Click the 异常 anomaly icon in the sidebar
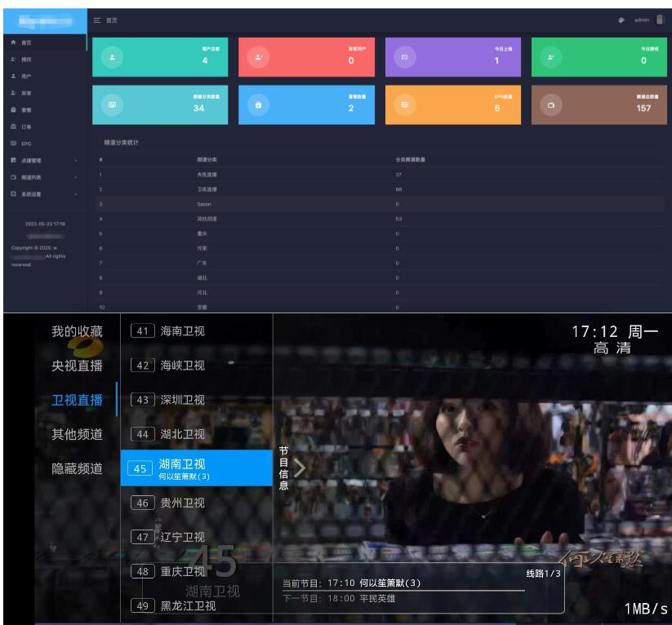Screen dimensions: 672x625 point(13,92)
